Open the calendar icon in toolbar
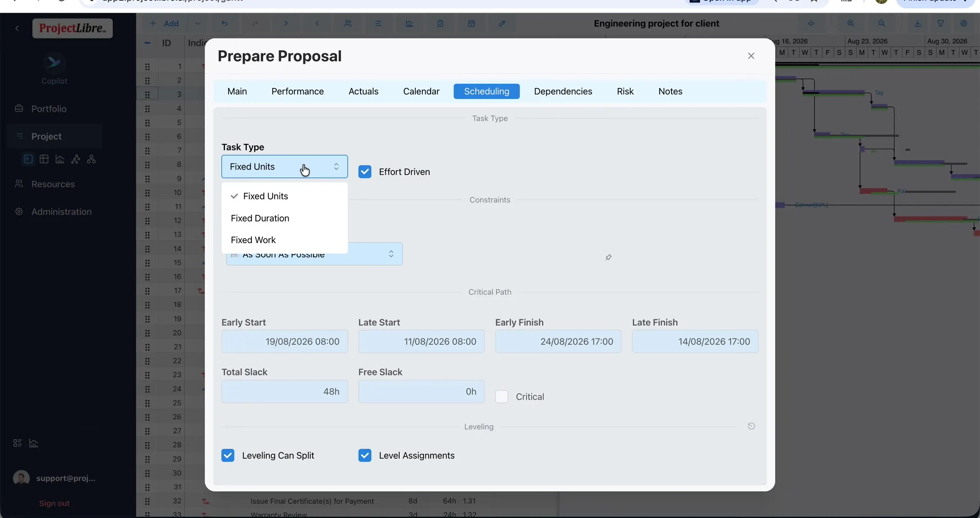 click(471, 24)
